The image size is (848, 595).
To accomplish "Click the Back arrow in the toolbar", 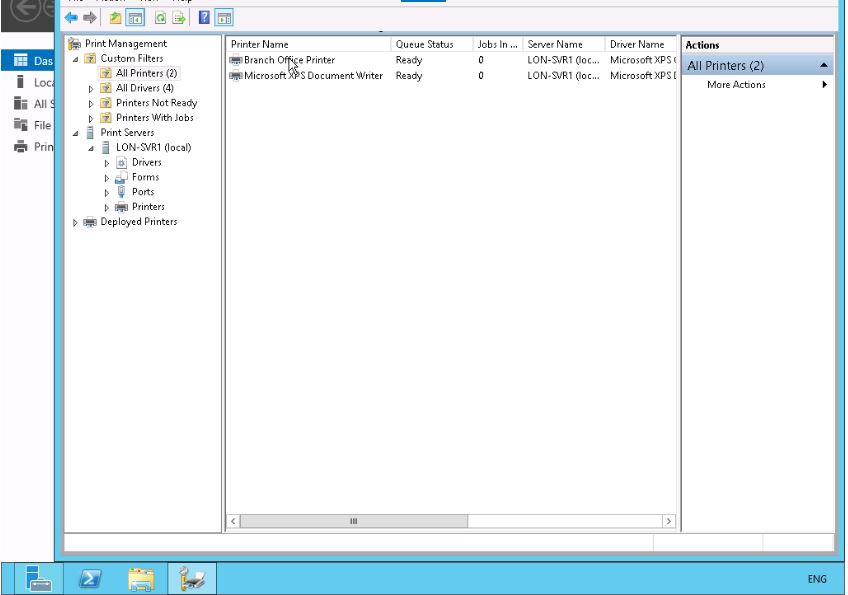I will click(x=71, y=18).
